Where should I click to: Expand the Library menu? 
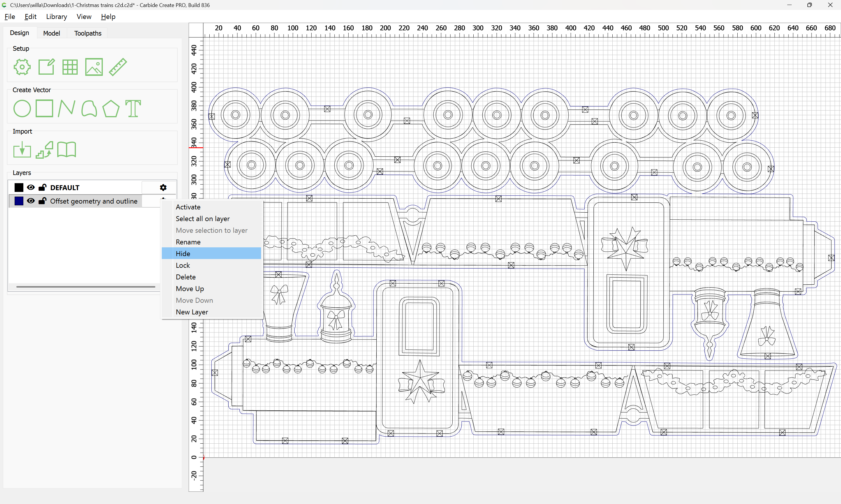tap(56, 17)
